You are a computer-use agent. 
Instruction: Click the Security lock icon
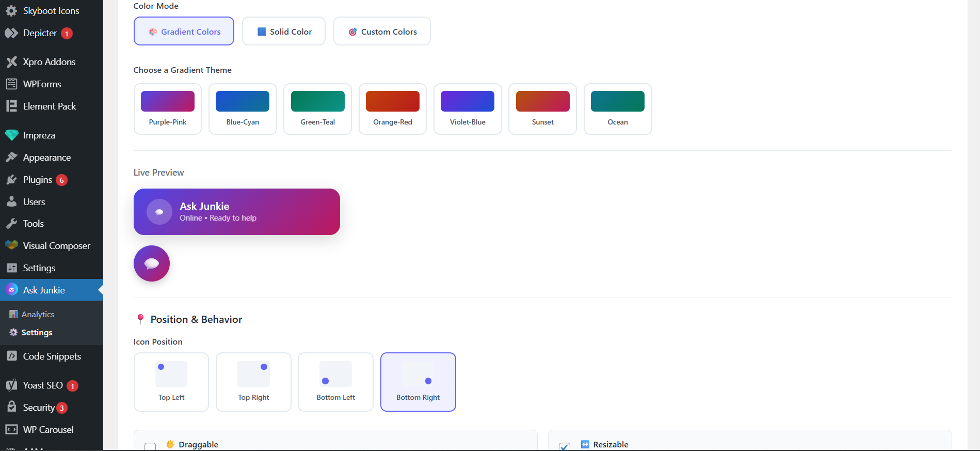coord(11,407)
